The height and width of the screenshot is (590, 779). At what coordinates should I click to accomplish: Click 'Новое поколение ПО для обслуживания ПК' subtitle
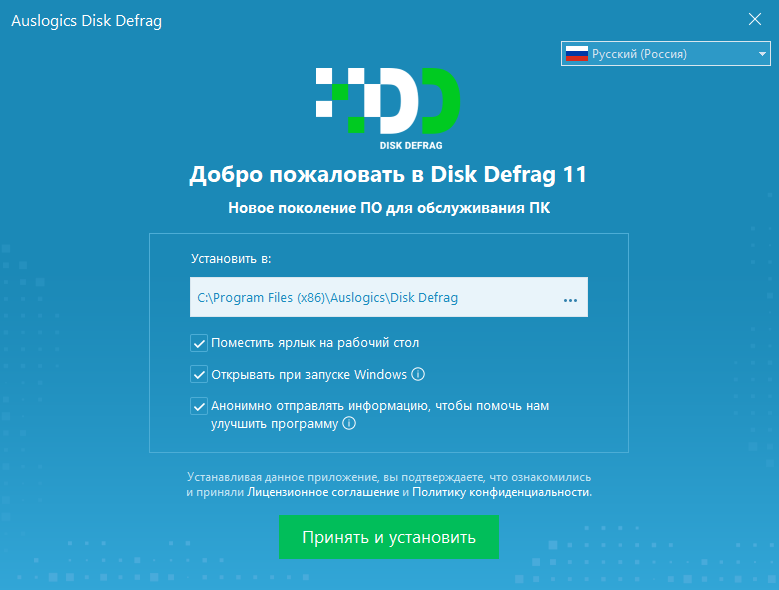(x=389, y=208)
